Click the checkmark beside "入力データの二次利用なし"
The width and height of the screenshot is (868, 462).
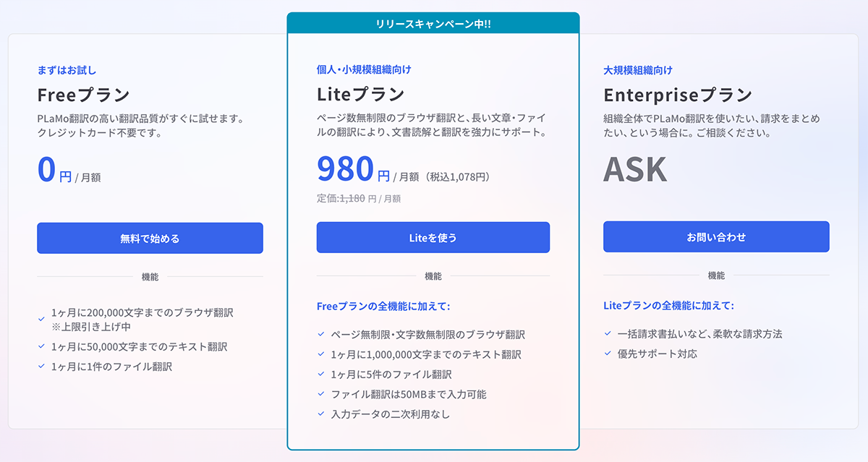tap(320, 412)
